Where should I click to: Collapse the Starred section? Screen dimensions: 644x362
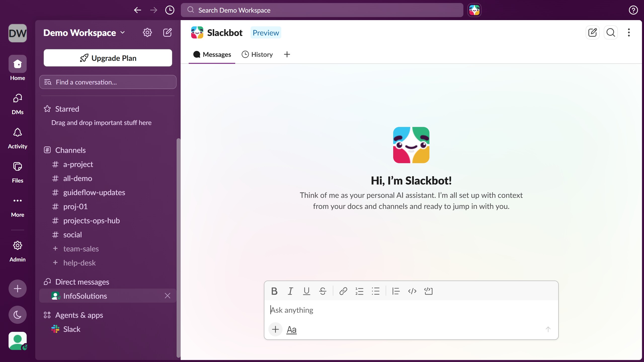(x=67, y=109)
